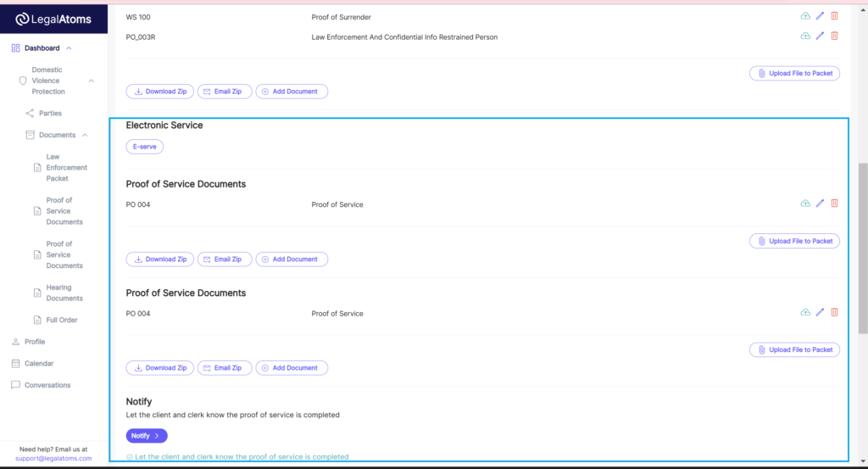This screenshot has height=469, width=868.
Task: Click "Proof of Surrender" document name
Action: (x=341, y=17)
